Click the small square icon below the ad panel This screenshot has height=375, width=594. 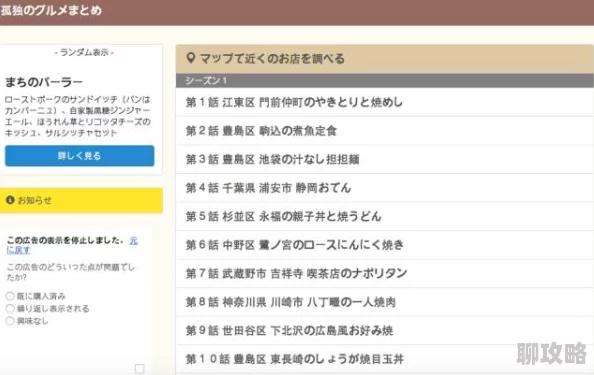tap(139, 369)
